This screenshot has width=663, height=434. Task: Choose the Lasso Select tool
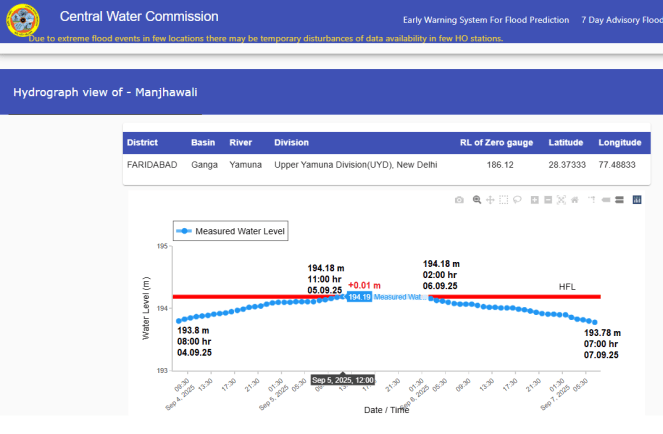pyautogui.click(x=516, y=200)
